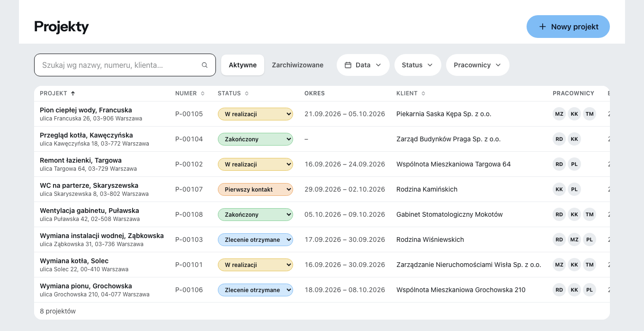
Task: Open the Pracownicy filter dropdown
Action: [x=478, y=65]
